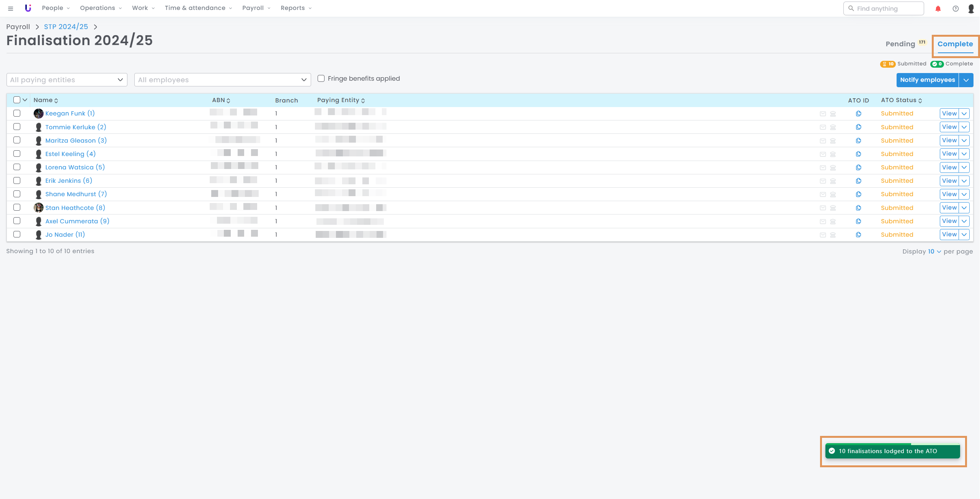Toggle the select-all header checkbox
980x499 pixels.
pos(17,100)
